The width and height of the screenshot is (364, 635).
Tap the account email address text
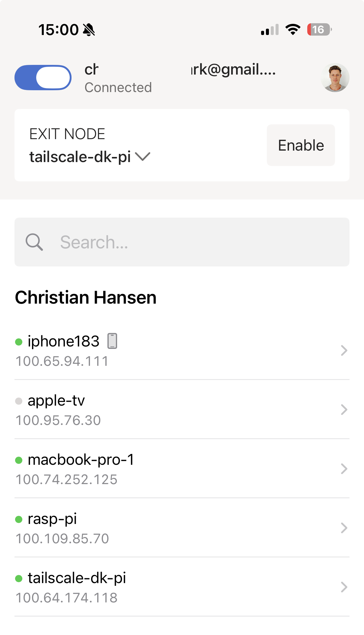click(x=233, y=69)
